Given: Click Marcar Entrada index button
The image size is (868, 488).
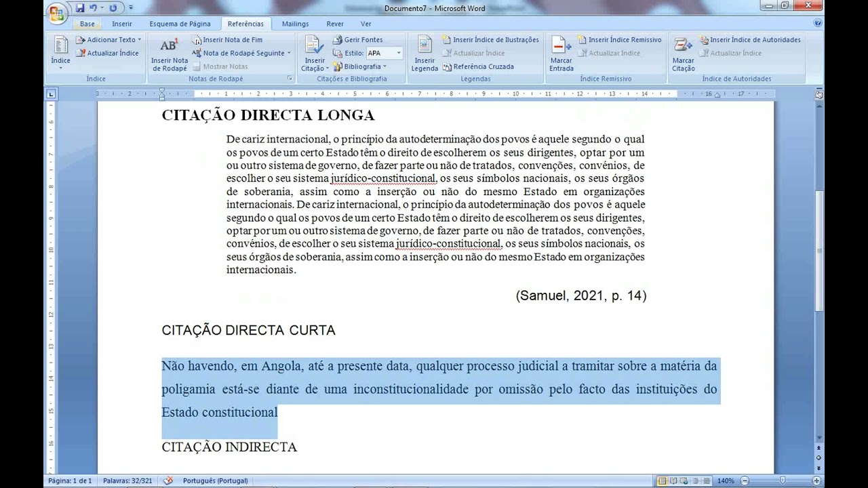Looking at the screenshot, I should pos(561,54).
